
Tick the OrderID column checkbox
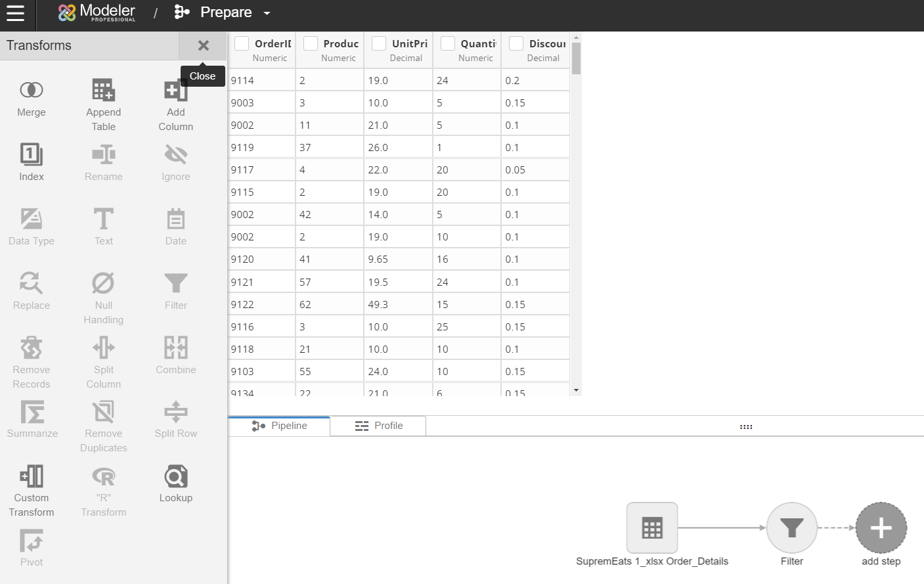[242, 43]
